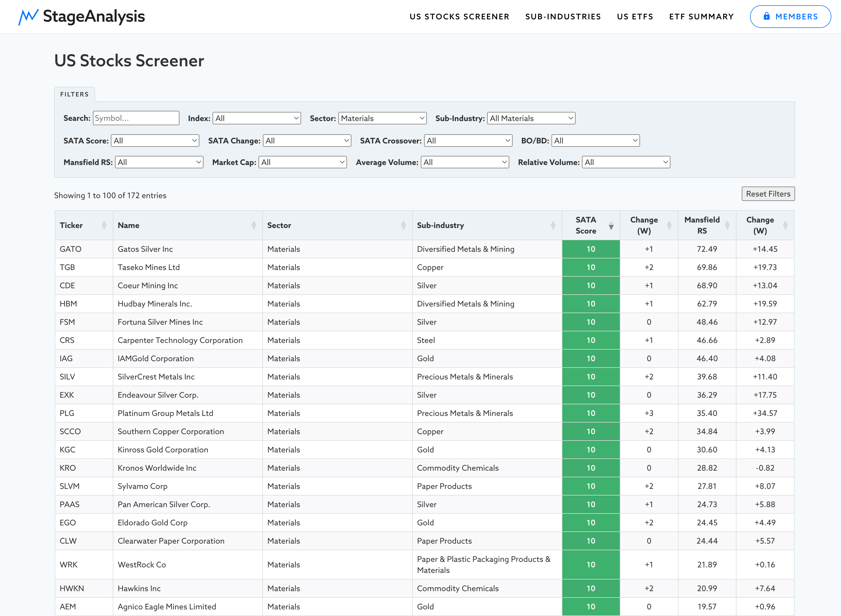Open the SATA Crossover filter dropdown

point(468,141)
